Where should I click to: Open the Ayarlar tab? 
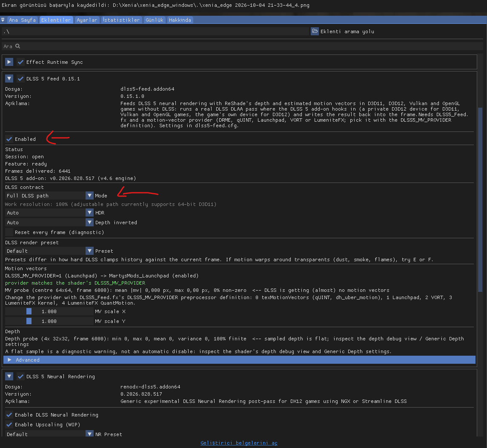[87, 20]
